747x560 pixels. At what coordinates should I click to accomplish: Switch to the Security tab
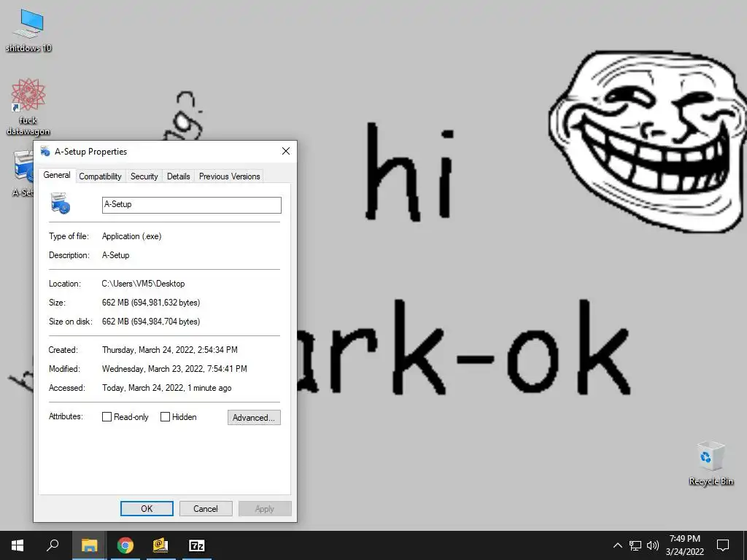point(144,176)
